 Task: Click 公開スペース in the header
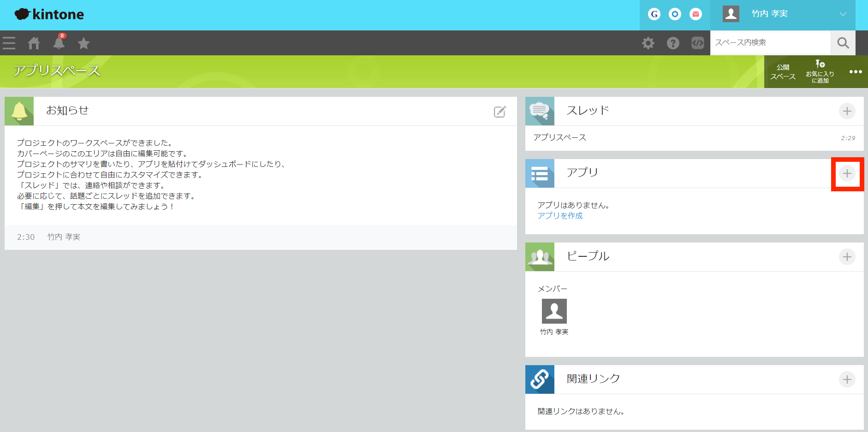(783, 71)
